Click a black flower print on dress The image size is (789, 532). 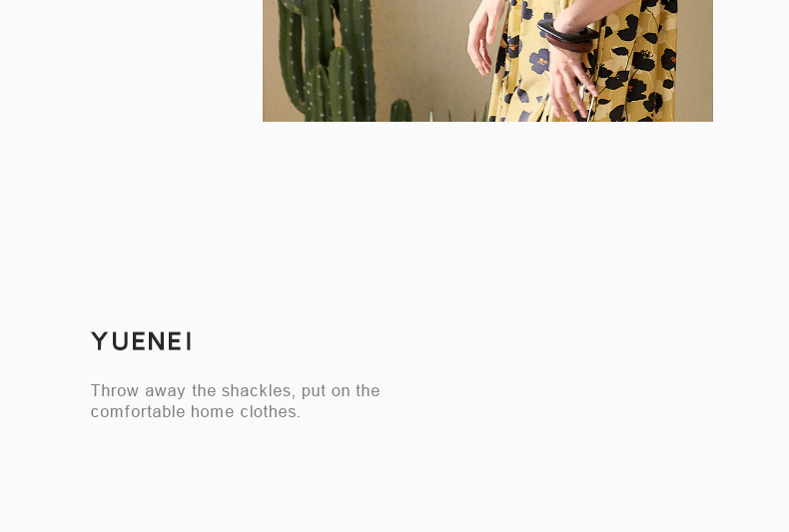tap(643, 60)
